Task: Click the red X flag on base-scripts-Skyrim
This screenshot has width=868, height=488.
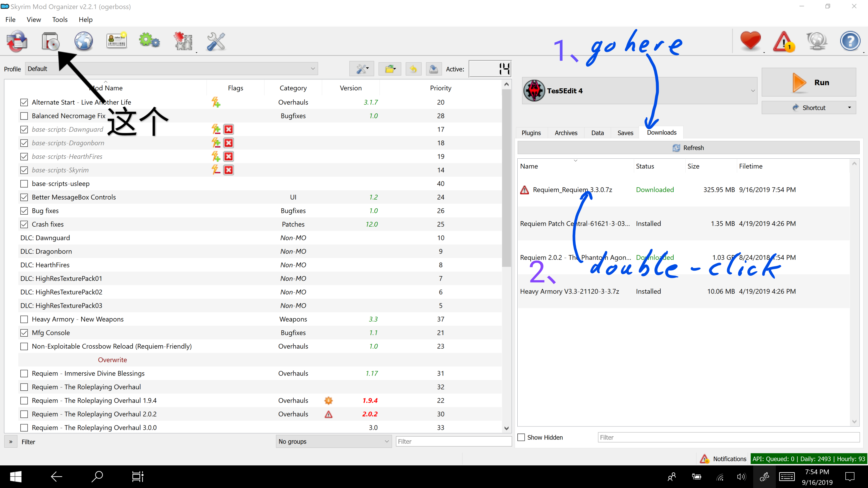Action: click(x=229, y=170)
